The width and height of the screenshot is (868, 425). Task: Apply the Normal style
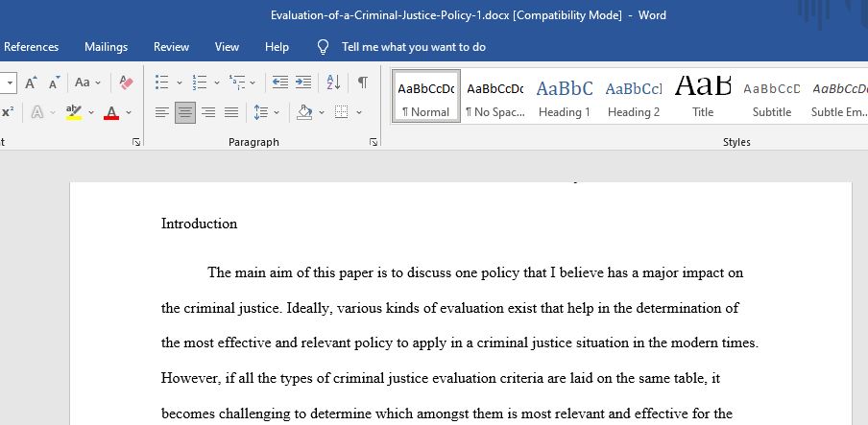click(425, 96)
